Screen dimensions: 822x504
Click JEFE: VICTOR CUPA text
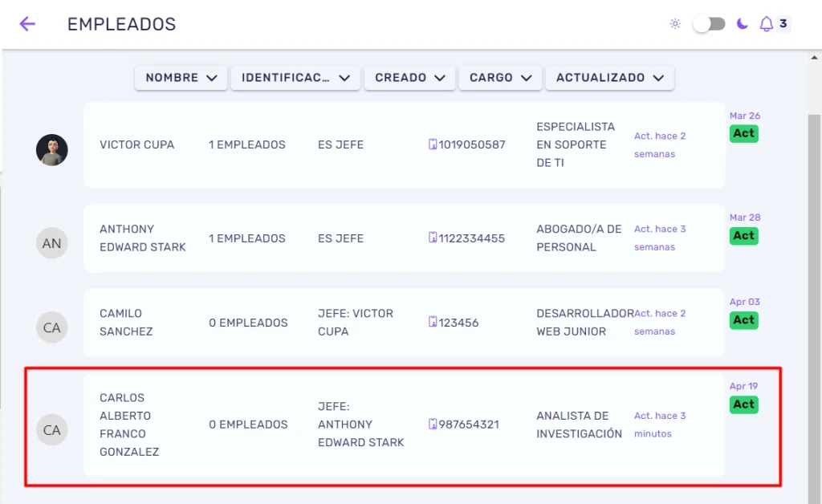tap(356, 322)
